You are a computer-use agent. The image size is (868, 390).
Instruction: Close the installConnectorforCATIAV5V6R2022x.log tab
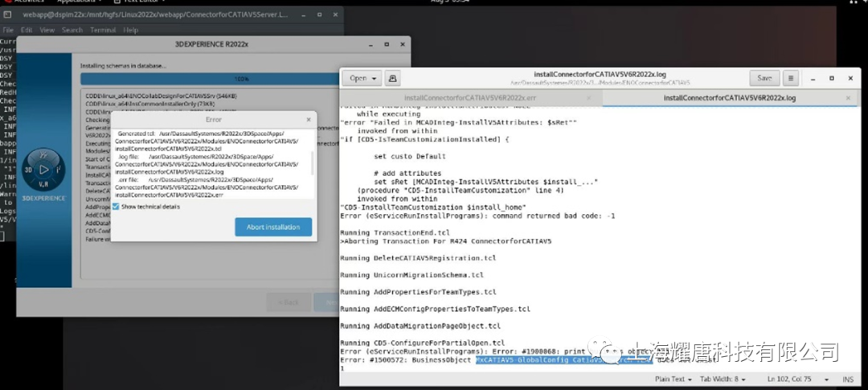[x=848, y=98]
